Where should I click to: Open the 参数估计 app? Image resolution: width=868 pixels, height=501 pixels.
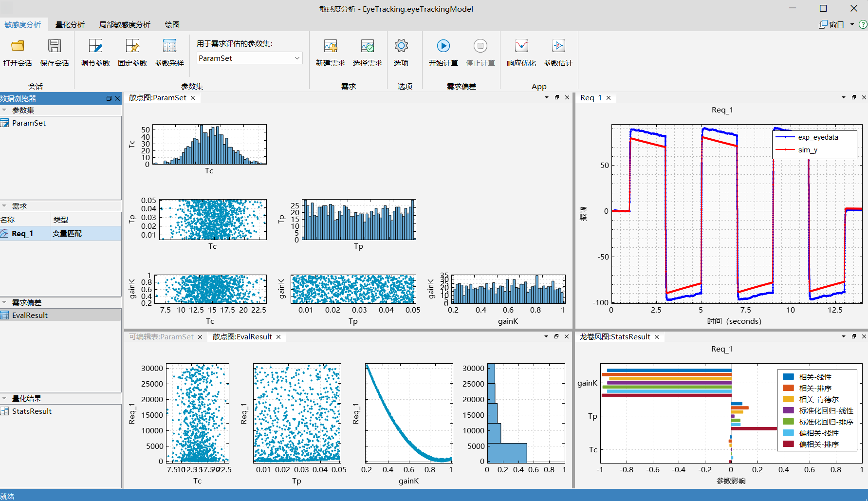558,46
